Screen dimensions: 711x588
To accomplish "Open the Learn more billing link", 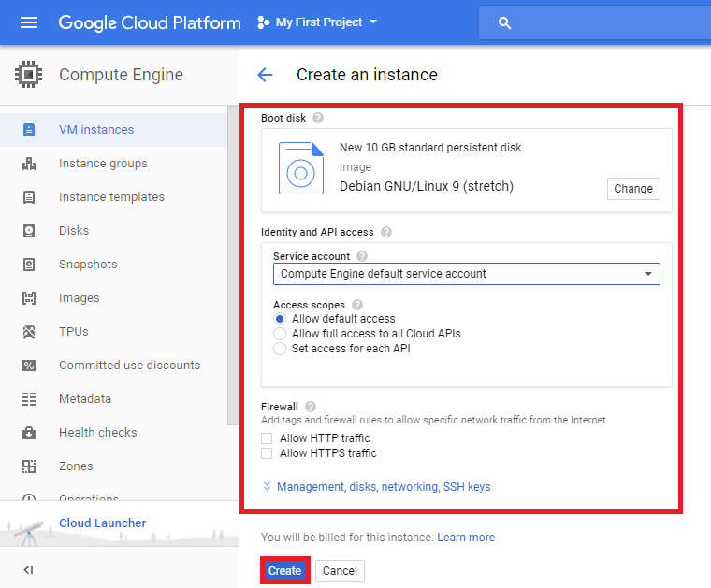I will coord(466,538).
